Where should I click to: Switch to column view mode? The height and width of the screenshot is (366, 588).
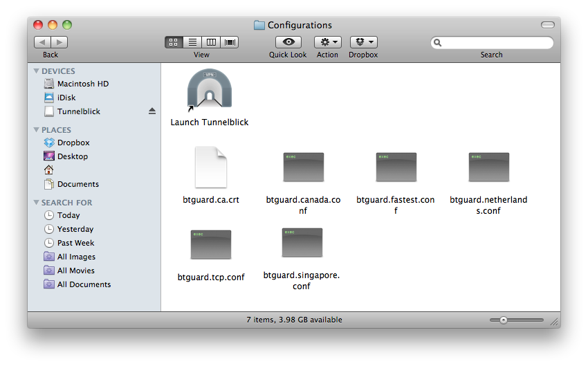212,42
